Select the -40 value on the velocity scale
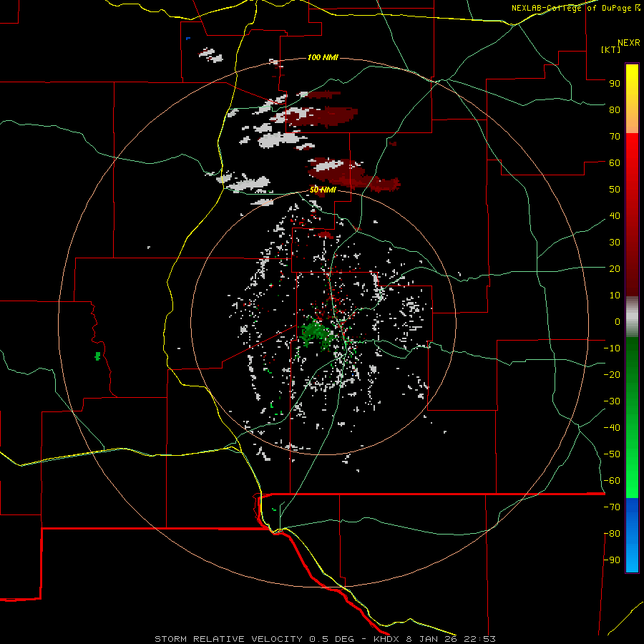 (612, 428)
